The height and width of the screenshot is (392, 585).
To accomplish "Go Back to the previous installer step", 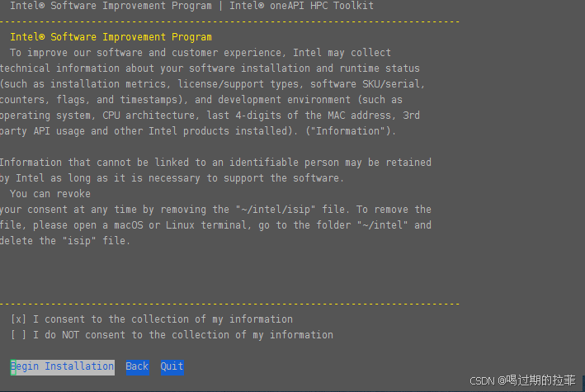I will click(x=137, y=366).
